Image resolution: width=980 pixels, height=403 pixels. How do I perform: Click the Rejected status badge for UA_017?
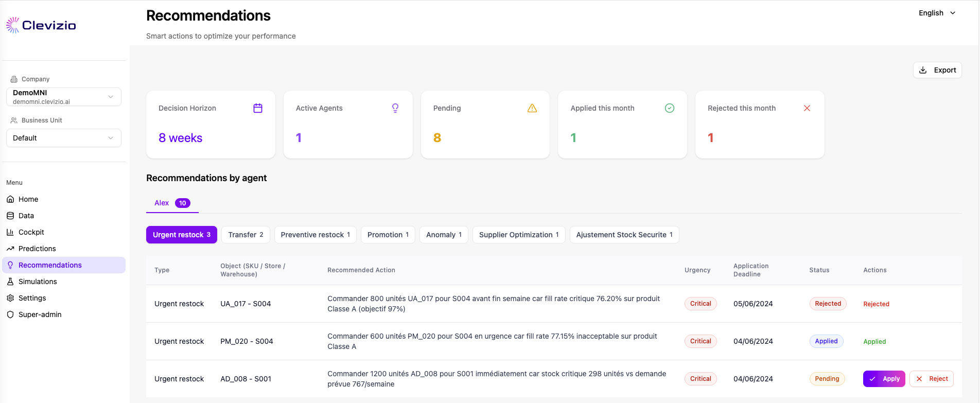[x=828, y=304]
